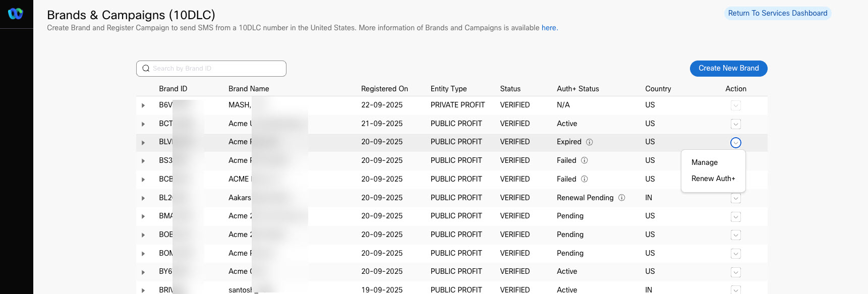This screenshot has height=294, width=868.
Task: Click the Create New Brand button
Action: pos(728,68)
